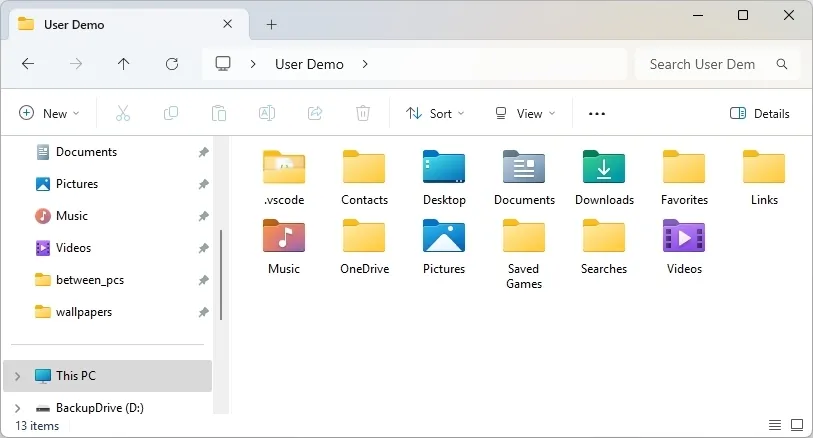Select This PC in the sidebar

coord(107,376)
